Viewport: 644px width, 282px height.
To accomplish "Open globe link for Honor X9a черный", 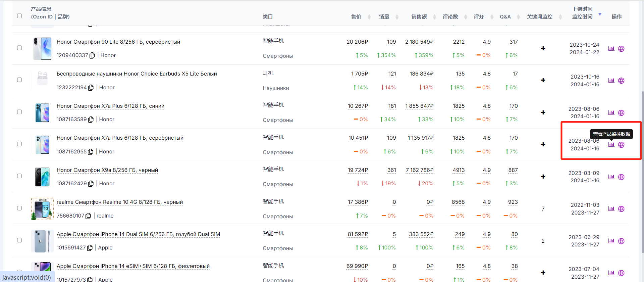I will 621,177.
